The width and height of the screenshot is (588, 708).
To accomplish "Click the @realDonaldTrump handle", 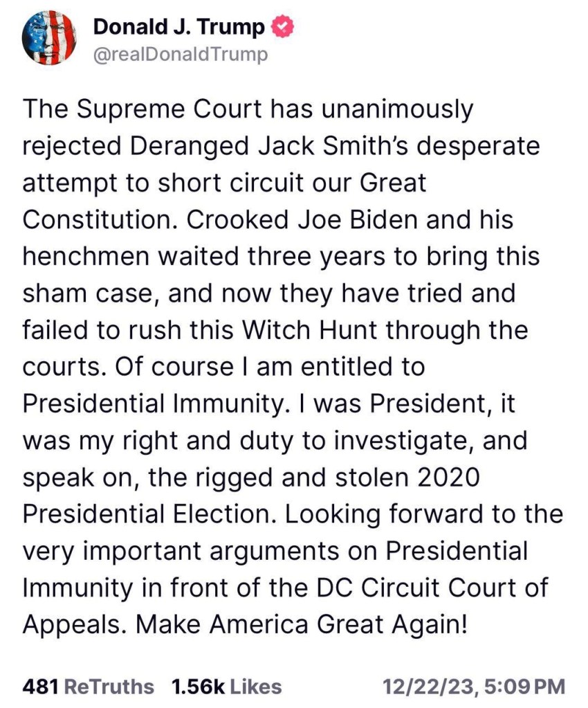I will pyautogui.click(x=180, y=55).
